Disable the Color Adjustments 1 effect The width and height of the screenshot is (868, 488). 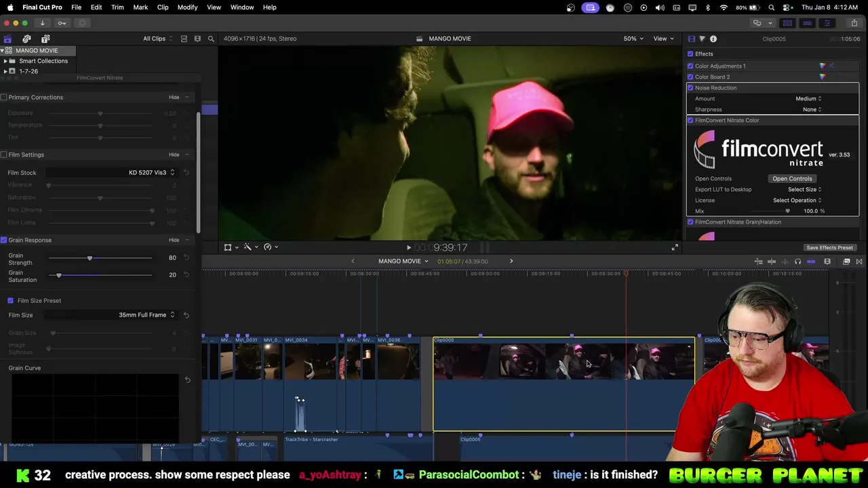(690, 66)
